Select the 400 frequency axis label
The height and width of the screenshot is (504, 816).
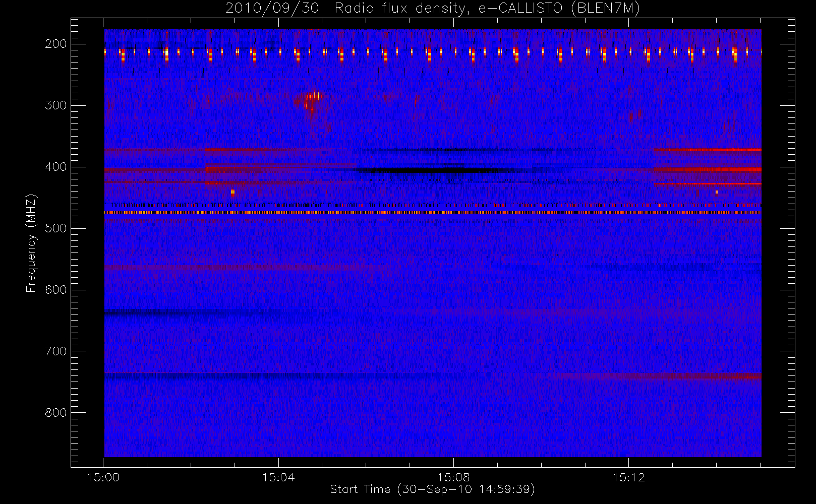tap(56, 167)
